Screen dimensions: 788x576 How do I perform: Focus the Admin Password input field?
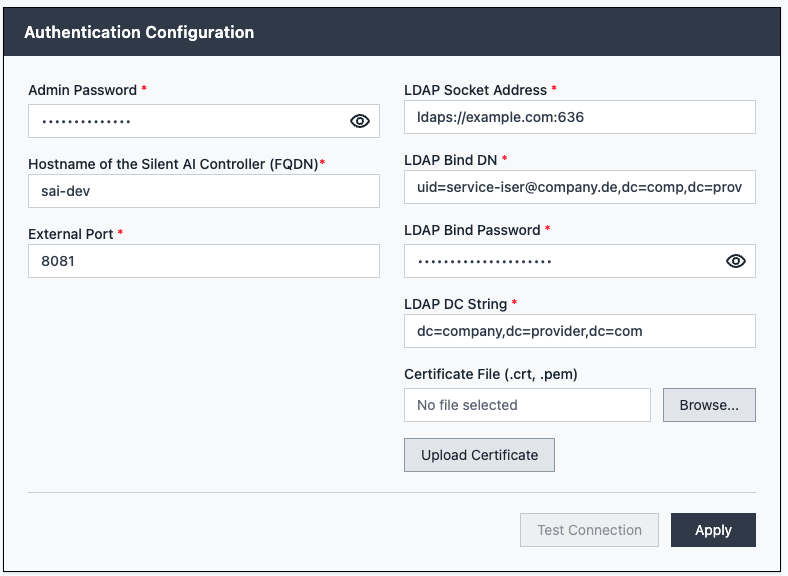[185, 121]
